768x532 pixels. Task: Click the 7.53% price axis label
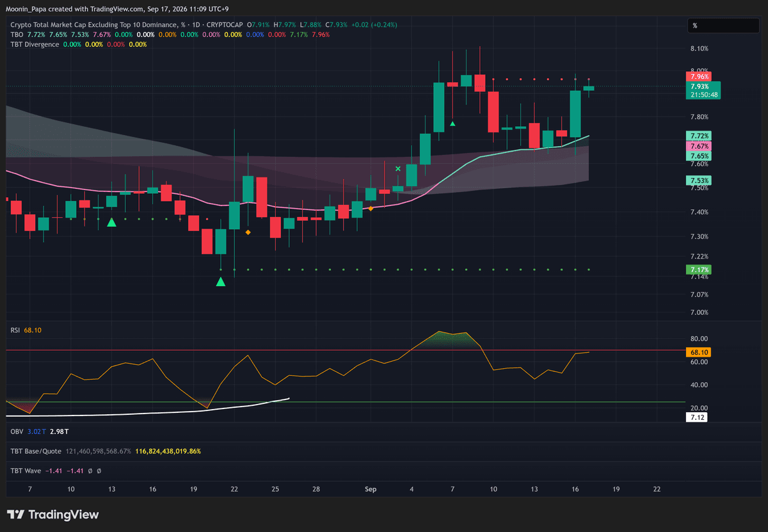(x=698, y=181)
